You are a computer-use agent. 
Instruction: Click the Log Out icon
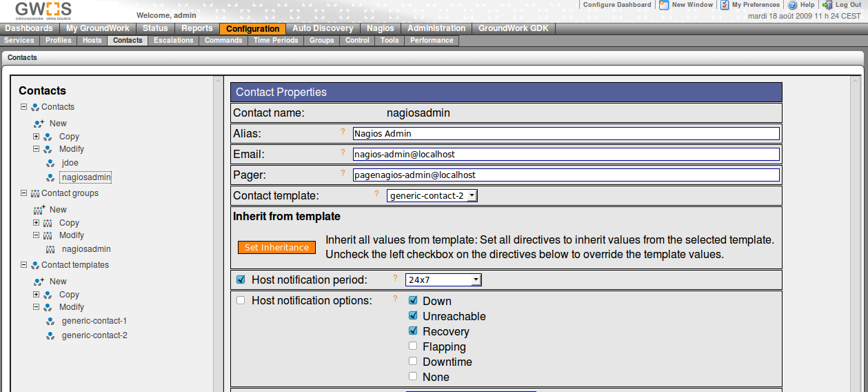pyautogui.click(x=828, y=5)
